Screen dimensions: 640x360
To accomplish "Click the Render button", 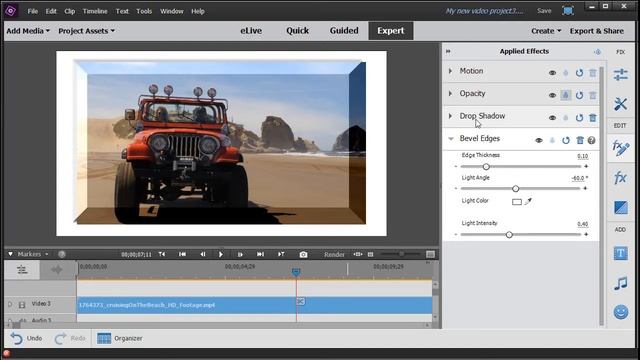I will click(x=334, y=254).
